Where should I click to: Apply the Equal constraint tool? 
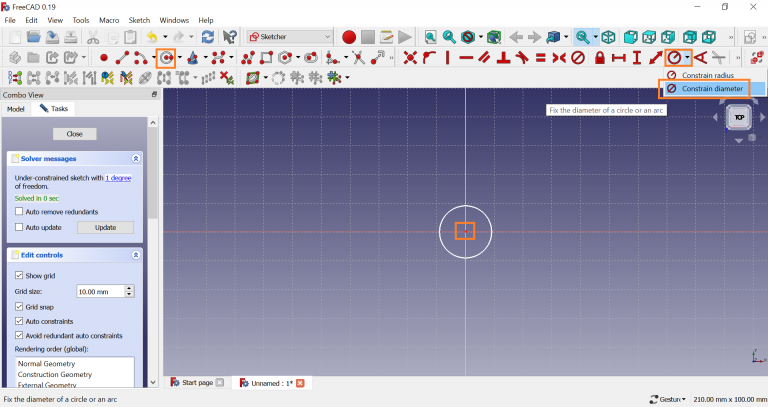point(540,57)
